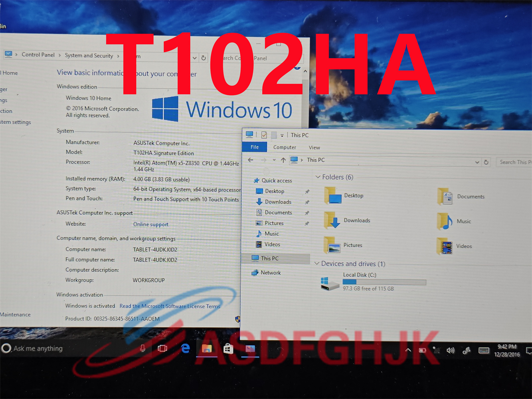Open the Computer ribbon tab
The image size is (532, 399).
(x=285, y=147)
